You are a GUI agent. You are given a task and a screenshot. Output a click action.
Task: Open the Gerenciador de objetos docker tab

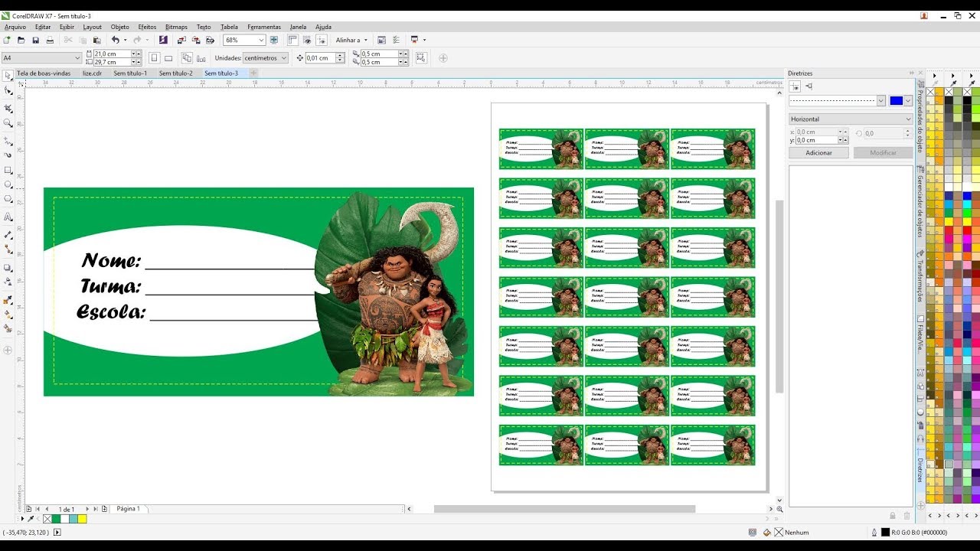tap(920, 203)
